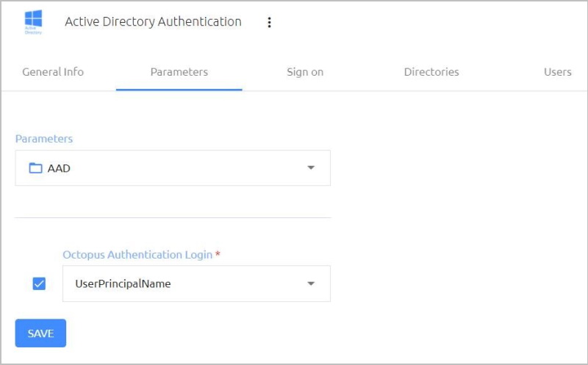The image size is (588, 365).
Task: Click the red required asterisk marker
Action: [218, 253]
